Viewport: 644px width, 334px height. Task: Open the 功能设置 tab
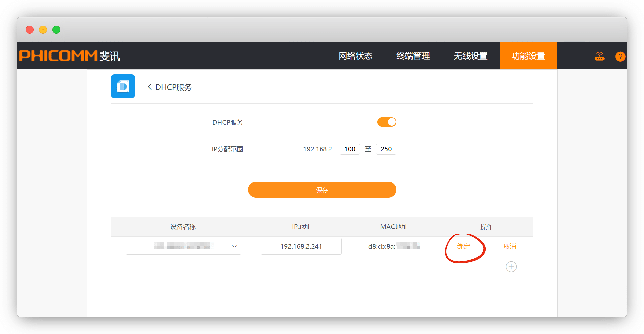pyautogui.click(x=528, y=56)
